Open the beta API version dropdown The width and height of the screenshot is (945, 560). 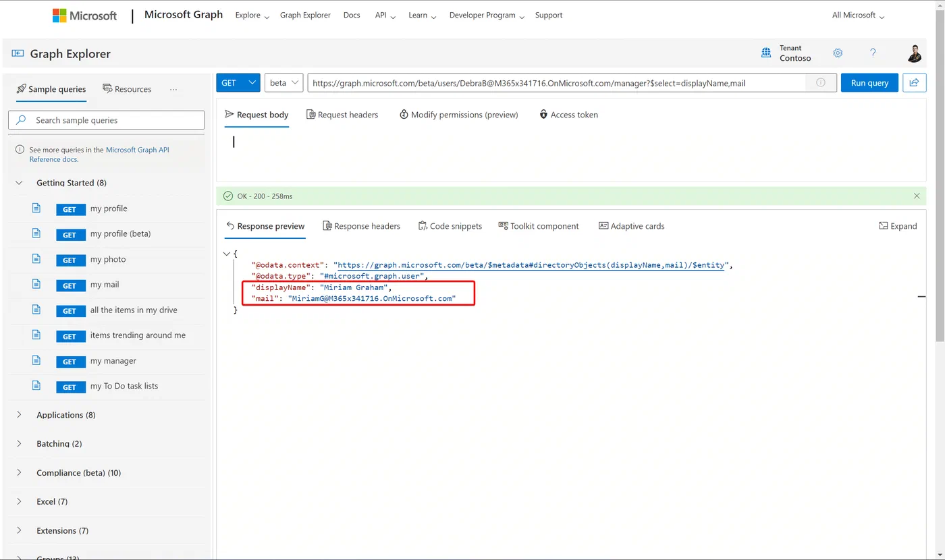point(284,83)
